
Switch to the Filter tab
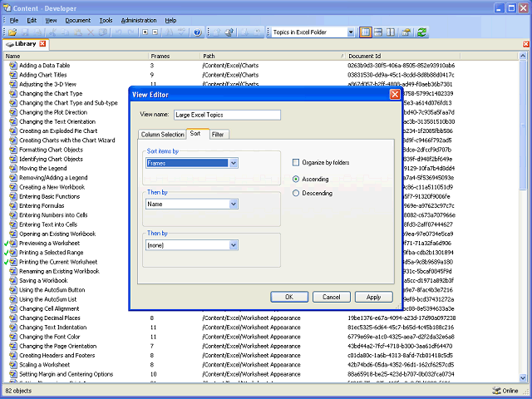218,135
